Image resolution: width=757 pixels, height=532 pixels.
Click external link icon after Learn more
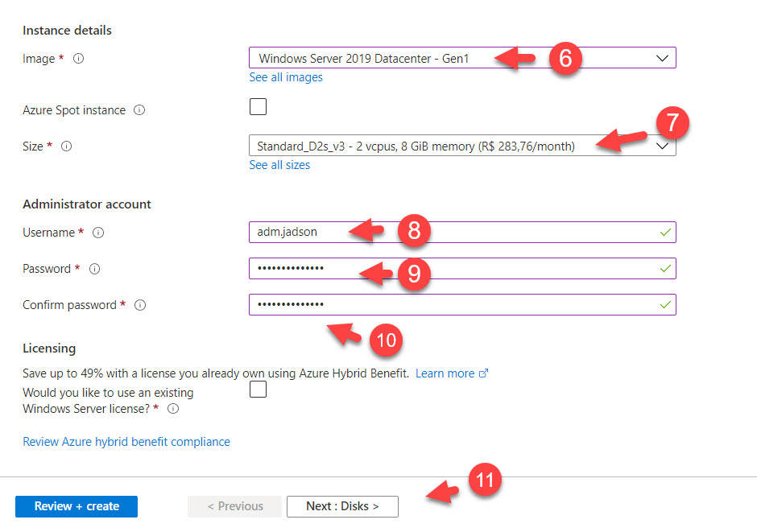484,373
